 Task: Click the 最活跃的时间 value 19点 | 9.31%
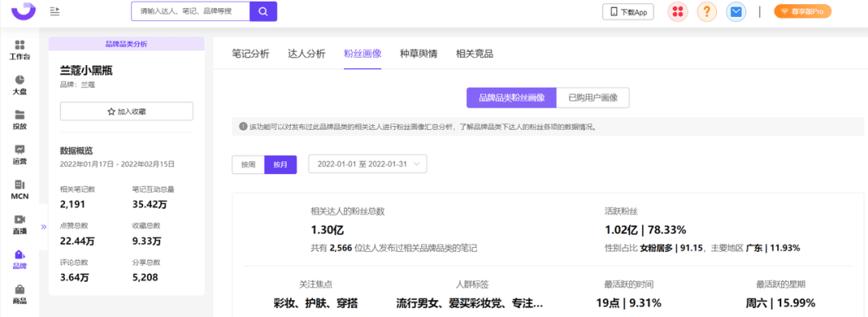(x=628, y=303)
